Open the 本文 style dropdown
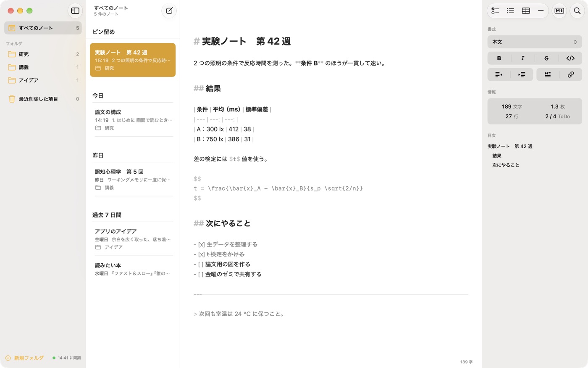Image resolution: width=588 pixels, height=368 pixels. pos(535,42)
